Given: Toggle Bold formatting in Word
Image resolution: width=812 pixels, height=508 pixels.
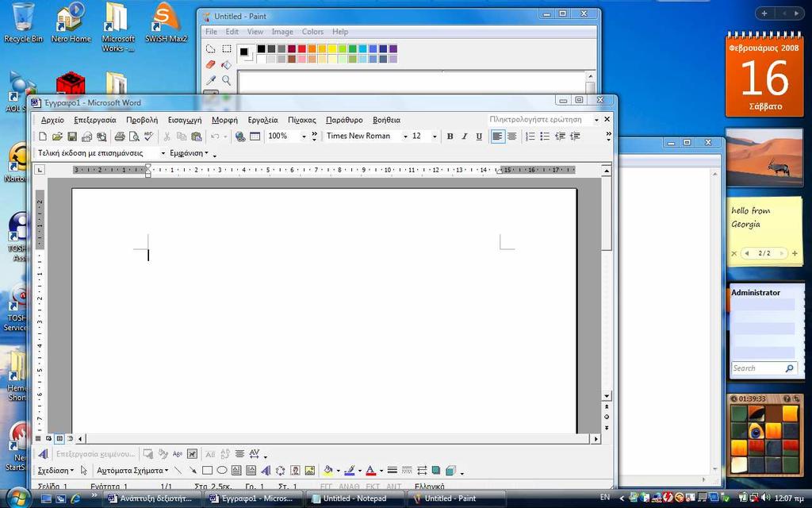Looking at the screenshot, I should 450,137.
